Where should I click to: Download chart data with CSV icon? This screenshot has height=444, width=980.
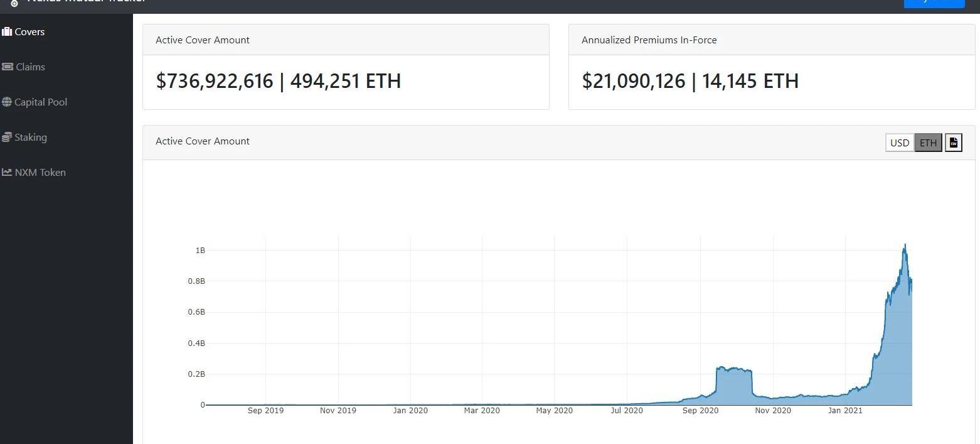pos(953,143)
